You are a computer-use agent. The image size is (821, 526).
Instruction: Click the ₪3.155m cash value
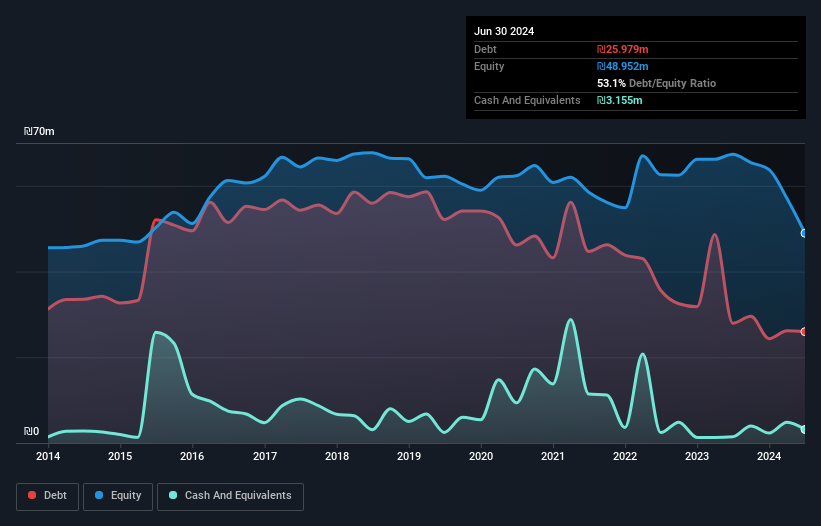tap(619, 100)
